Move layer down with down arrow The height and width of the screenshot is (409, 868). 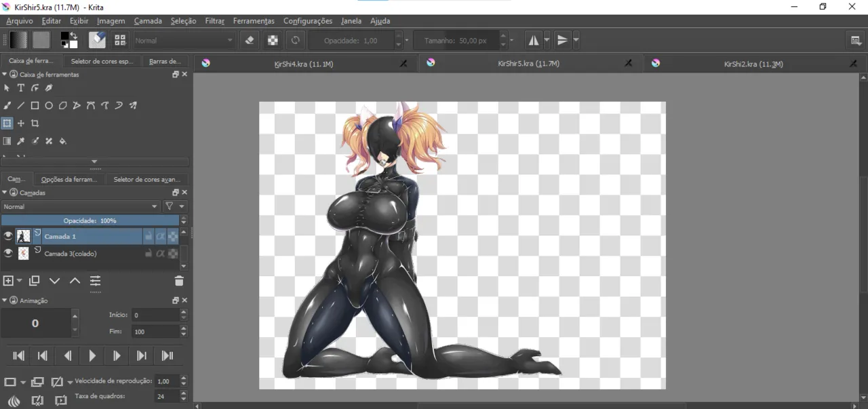pos(55,281)
